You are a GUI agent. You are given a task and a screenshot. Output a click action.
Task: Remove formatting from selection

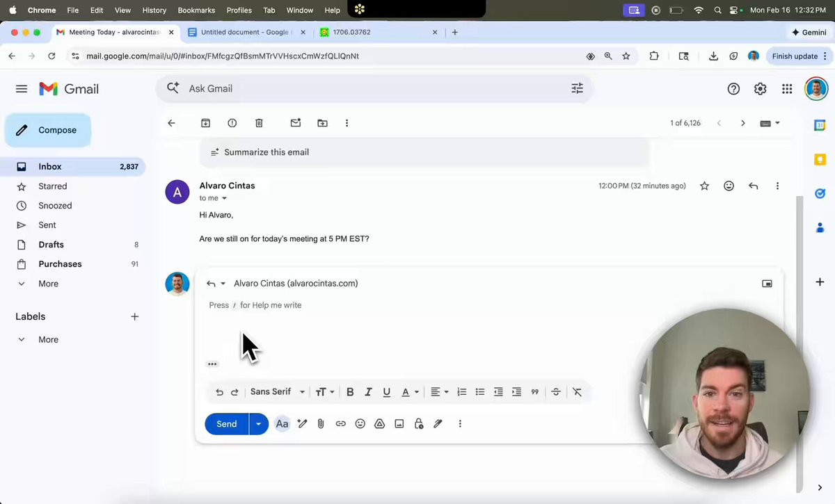(577, 392)
